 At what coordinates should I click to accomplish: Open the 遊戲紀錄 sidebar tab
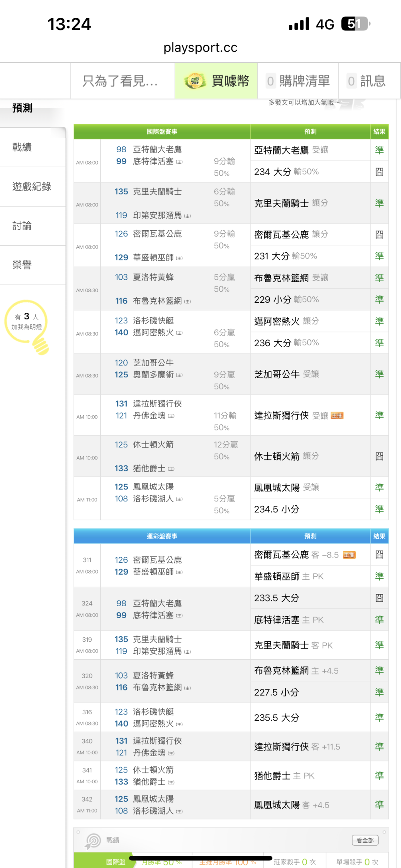pos(32,186)
